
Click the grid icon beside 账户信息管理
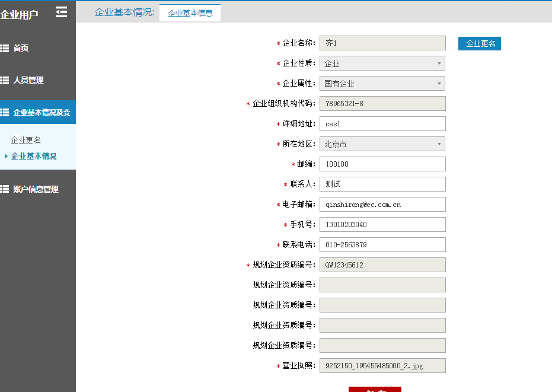pos(5,189)
